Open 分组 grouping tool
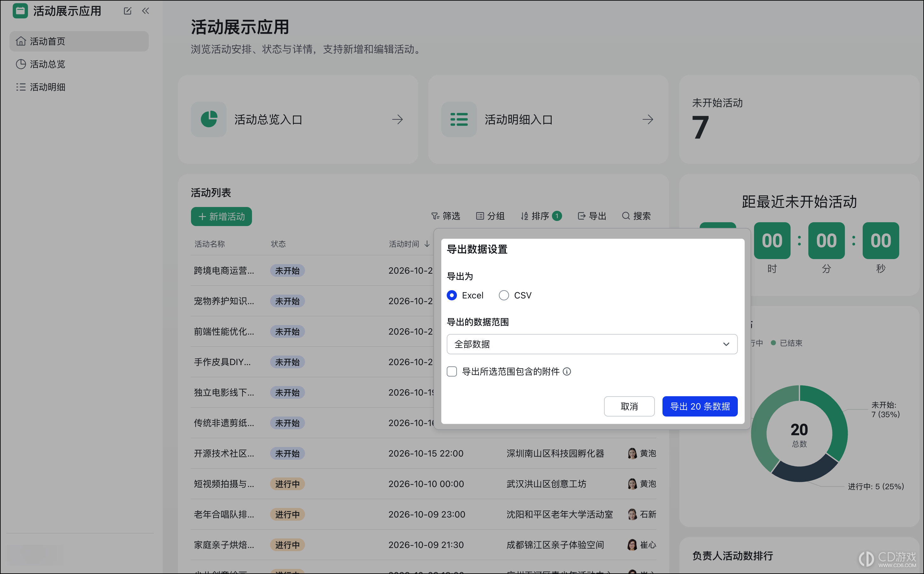This screenshot has width=924, height=574. click(x=490, y=216)
